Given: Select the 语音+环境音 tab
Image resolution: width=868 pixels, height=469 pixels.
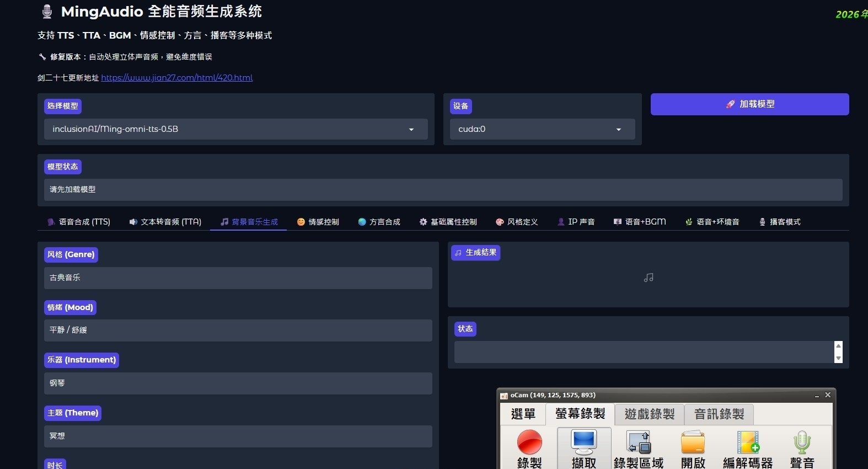Looking at the screenshot, I should [x=712, y=222].
